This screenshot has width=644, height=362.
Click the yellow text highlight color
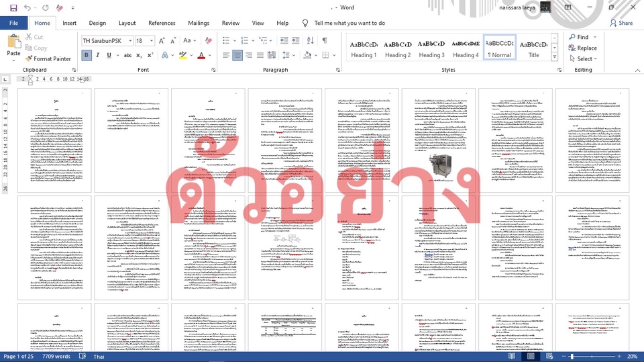point(182,55)
